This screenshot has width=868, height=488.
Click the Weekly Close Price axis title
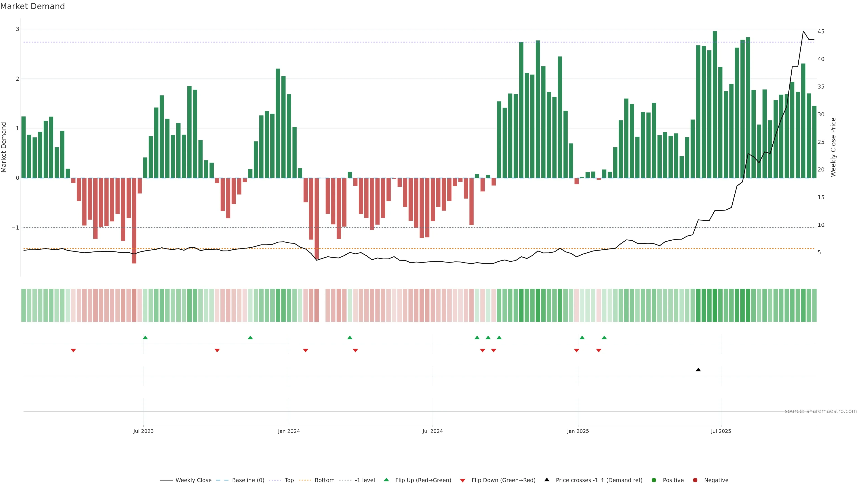tap(833, 147)
